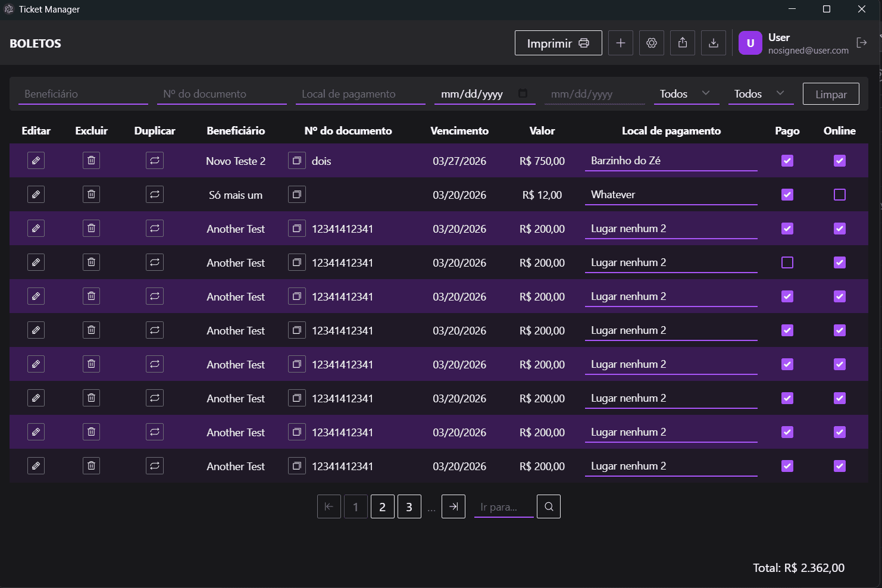Screen dimensions: 882x588
Task: Edit the Whatever payment location field
Action: coord(671,195)
